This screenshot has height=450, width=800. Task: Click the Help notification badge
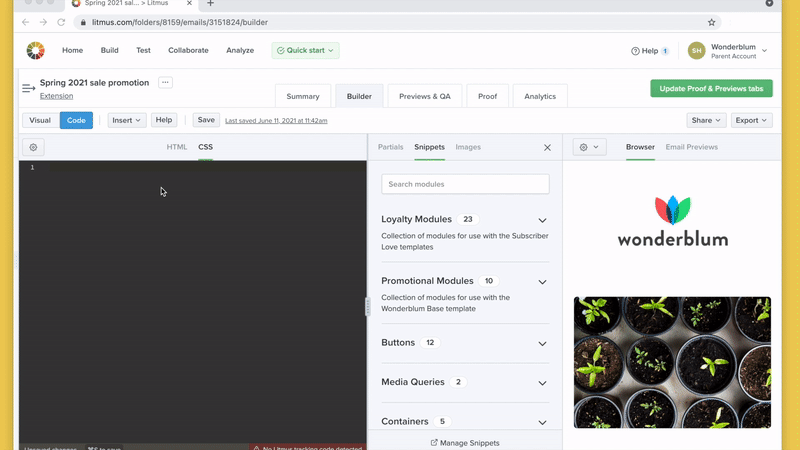pyautogui.click(x=665, y=51)
